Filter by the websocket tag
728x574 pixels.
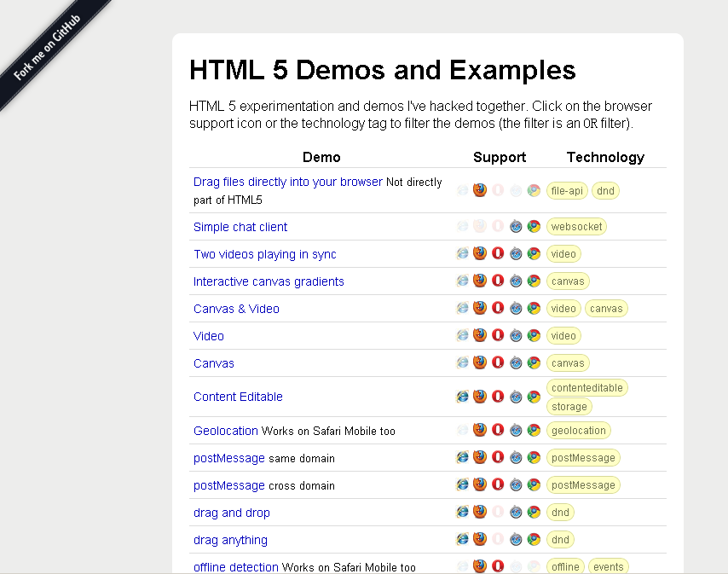[576, 227]
